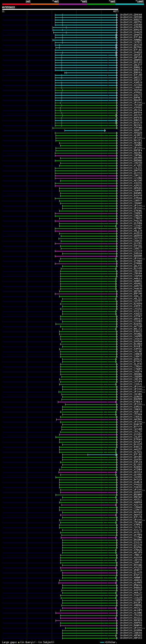Select hit label UniRef100_A9NNQ2
This screenshot has width=146, height=644.
(x=131, y=40)
